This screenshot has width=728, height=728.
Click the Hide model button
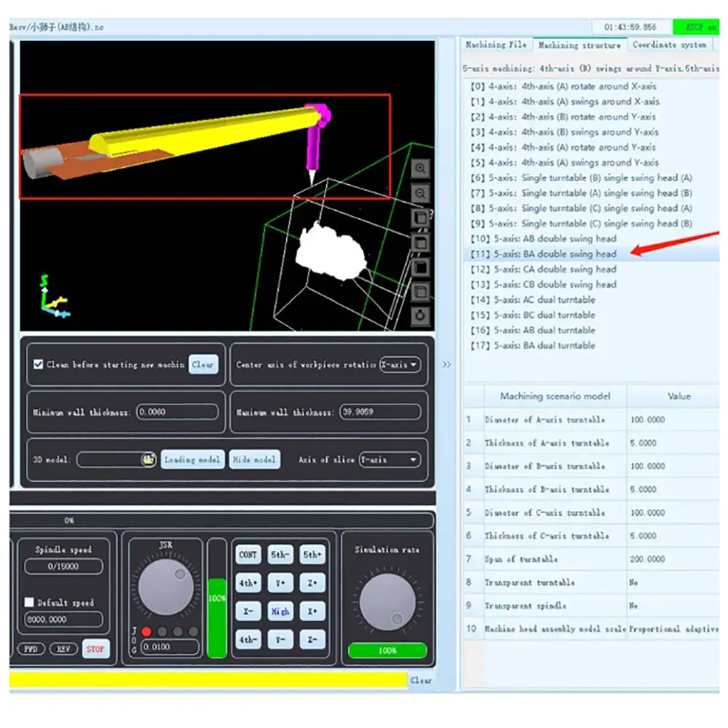click(254, 459)
